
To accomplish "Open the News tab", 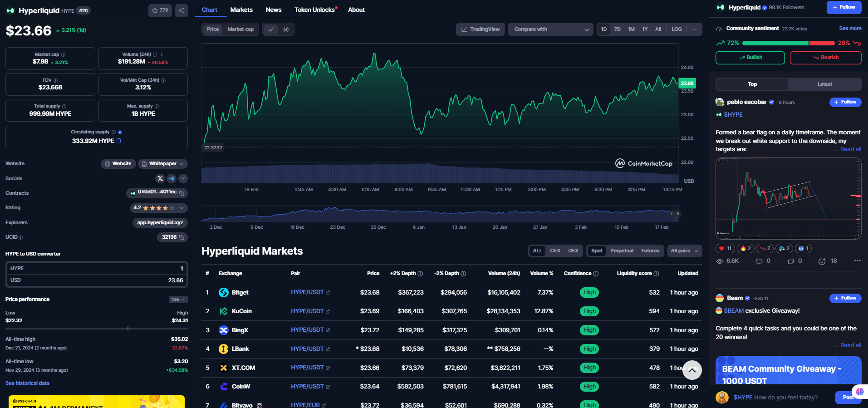I will 274,10.
